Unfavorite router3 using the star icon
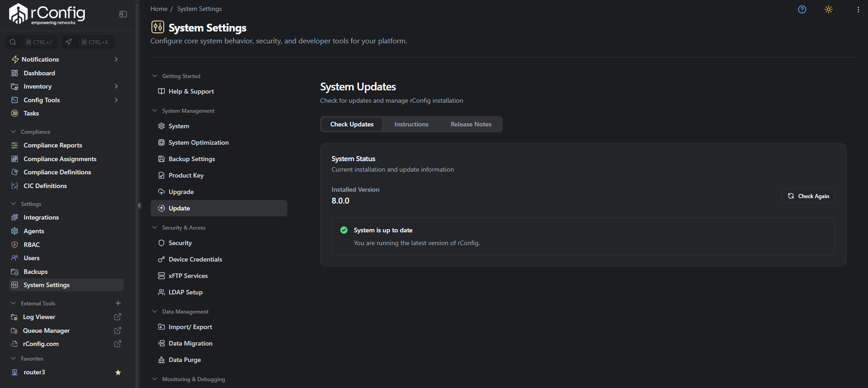The image size is (868, 388). tap(118, 372)
